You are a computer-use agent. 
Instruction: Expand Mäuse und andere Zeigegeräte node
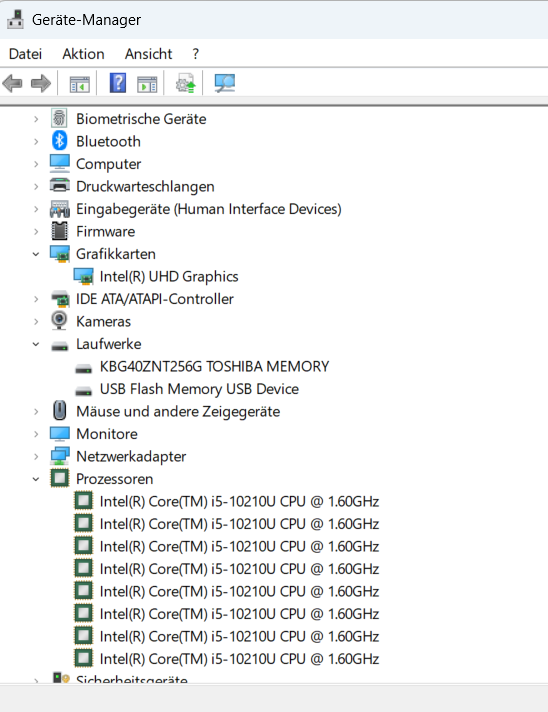click(36, 411)
